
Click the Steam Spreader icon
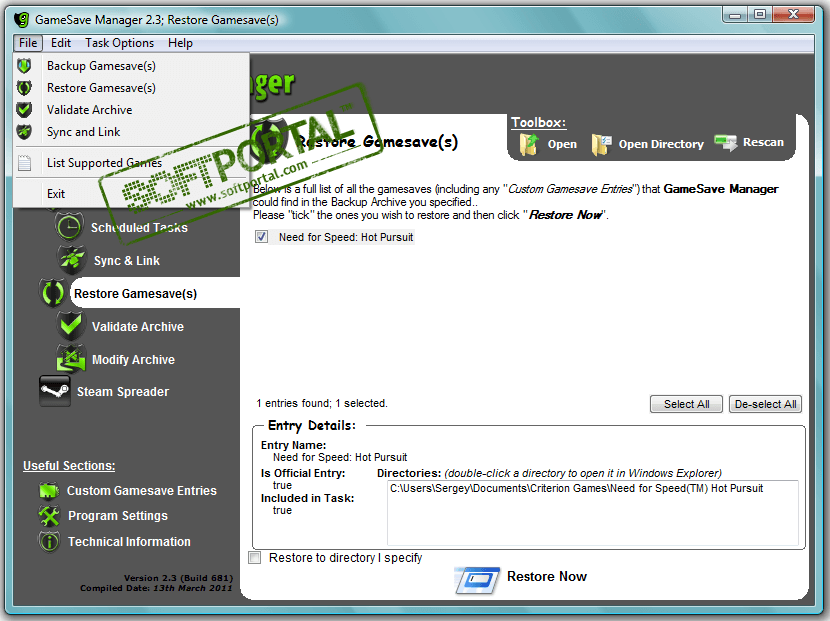pos(55,391)
